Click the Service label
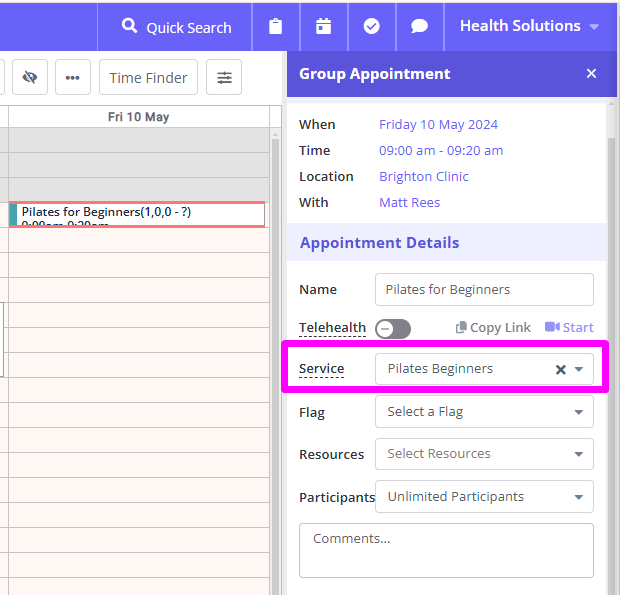Screen dimensions: 620x595 [x=321, y=369]
